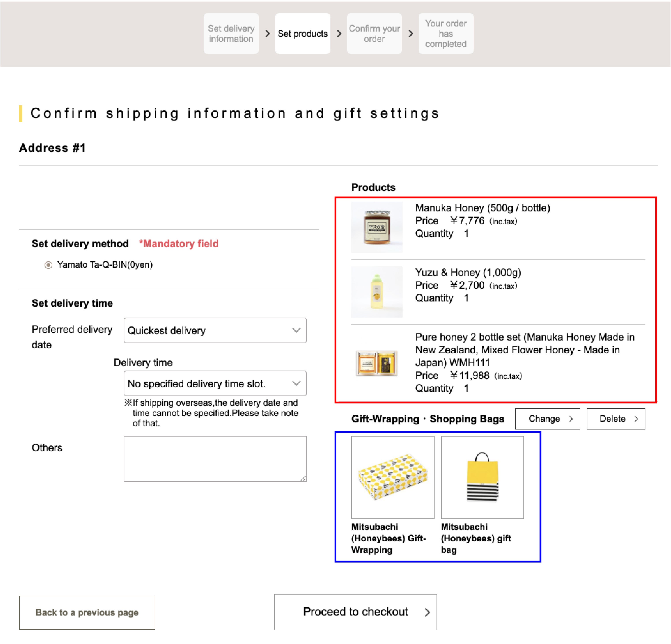Click Proceed to checkout button

(x=355, y=612)
